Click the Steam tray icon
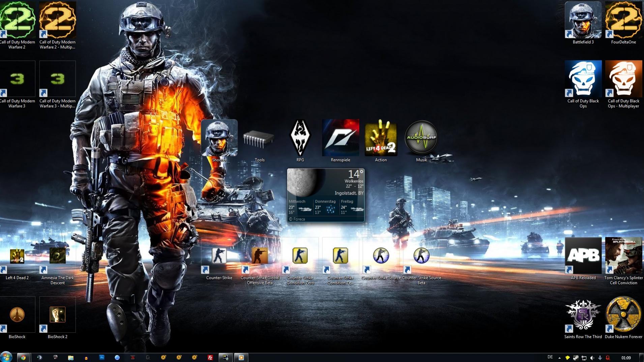 576,358
